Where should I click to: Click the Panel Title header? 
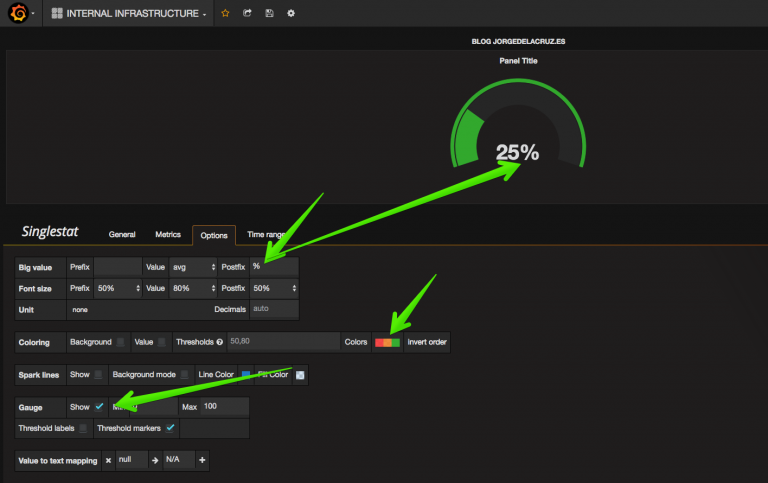click(518, 61)
